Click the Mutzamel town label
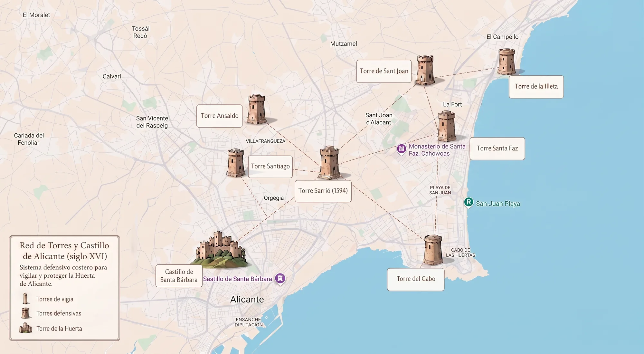The width and height of the screenshot is (644, 354). tap(344, 44)
